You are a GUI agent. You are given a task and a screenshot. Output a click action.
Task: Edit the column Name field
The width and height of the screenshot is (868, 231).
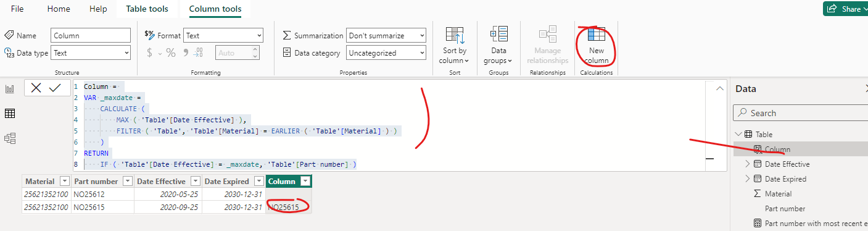point(91,36)
